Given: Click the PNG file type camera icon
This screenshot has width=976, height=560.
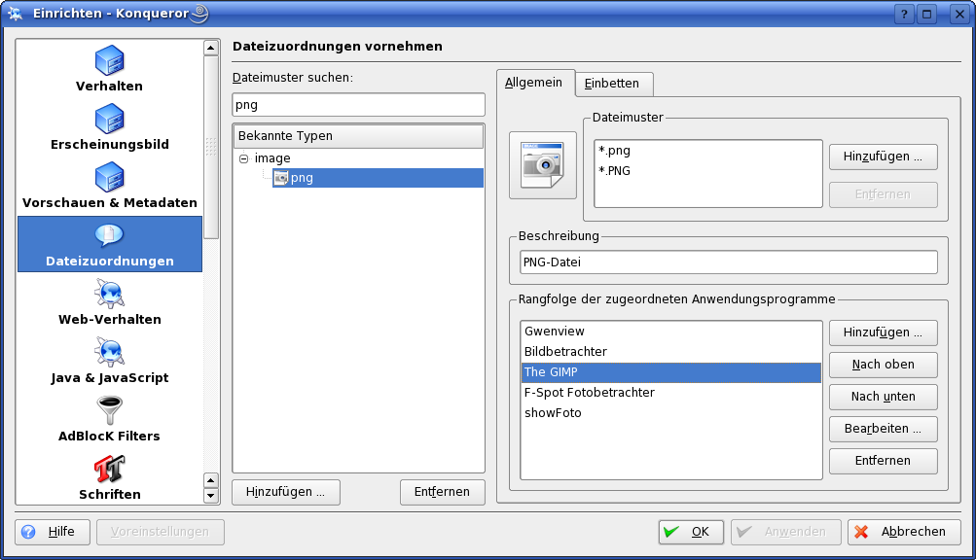Looking at the screenshot, I should (542, 167).
